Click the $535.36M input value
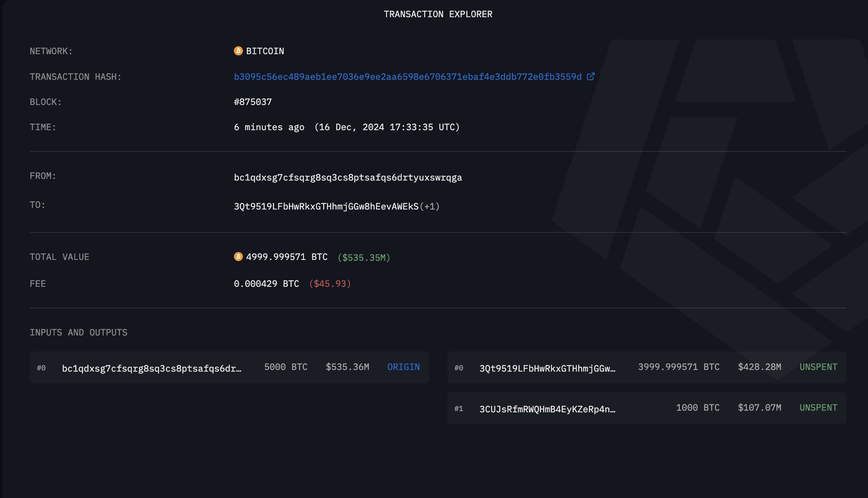 coord(348,367)
